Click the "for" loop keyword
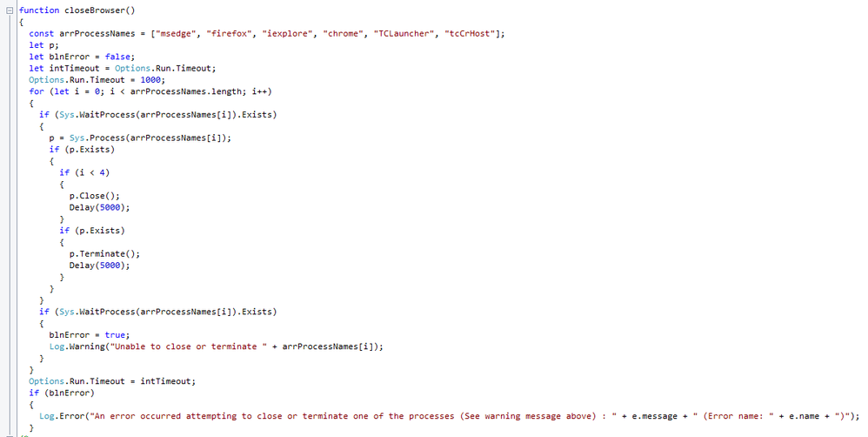Image resolution: width=868 pixels, height=437 pixels. tap(36, 91)
